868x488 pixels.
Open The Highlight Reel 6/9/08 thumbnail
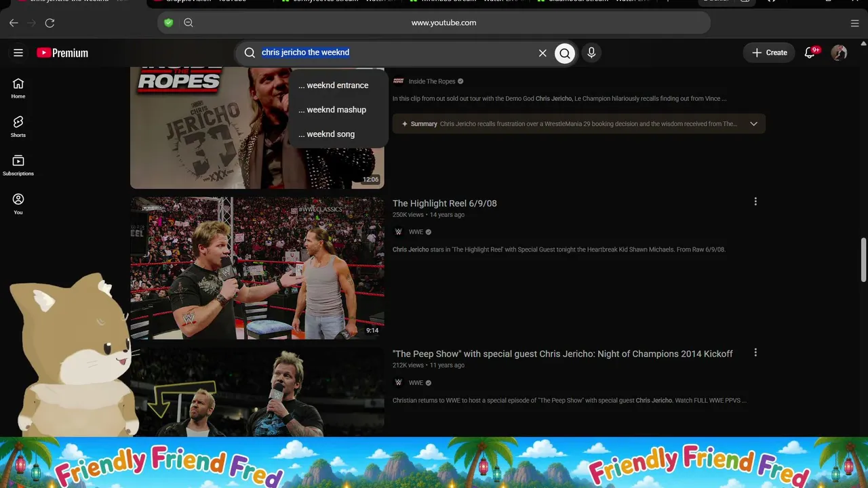257,268
